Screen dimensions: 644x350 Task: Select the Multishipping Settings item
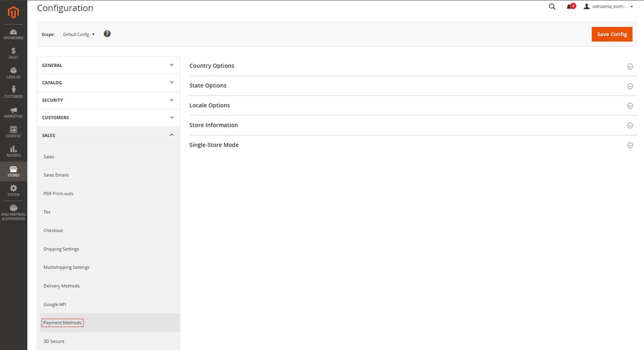[x=66, y=268]
